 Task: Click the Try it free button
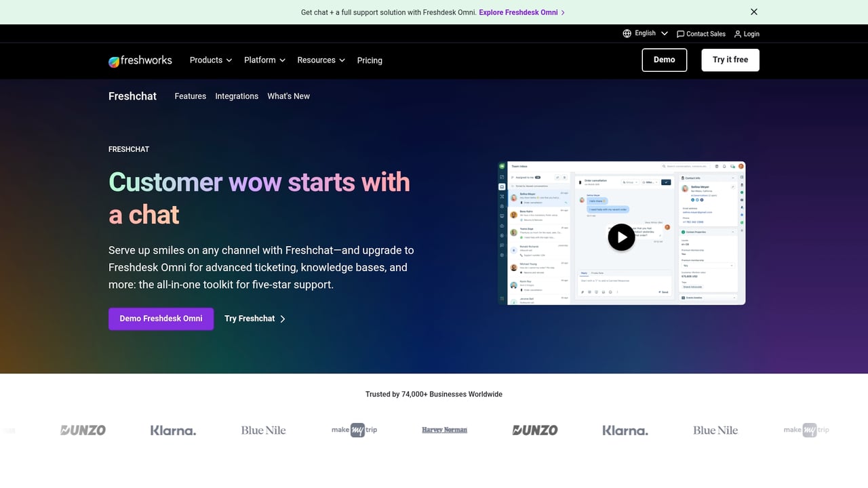[x=730, y=60]
